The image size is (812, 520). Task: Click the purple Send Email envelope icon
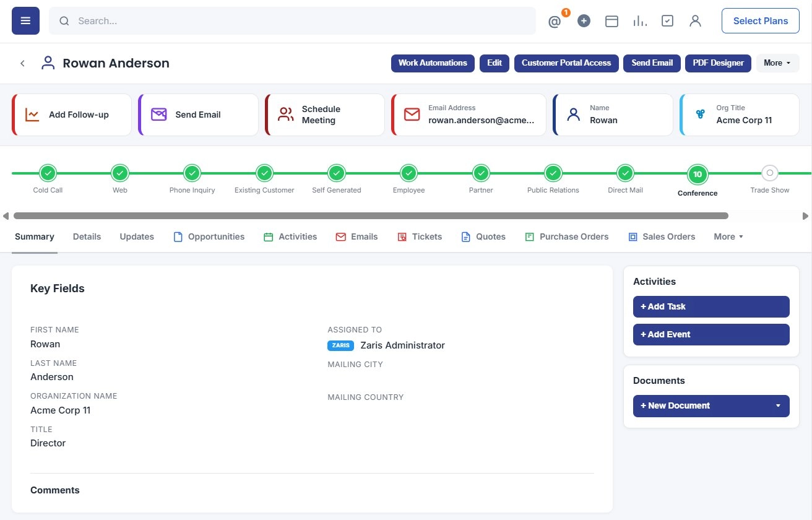click(x=159, y=115)
